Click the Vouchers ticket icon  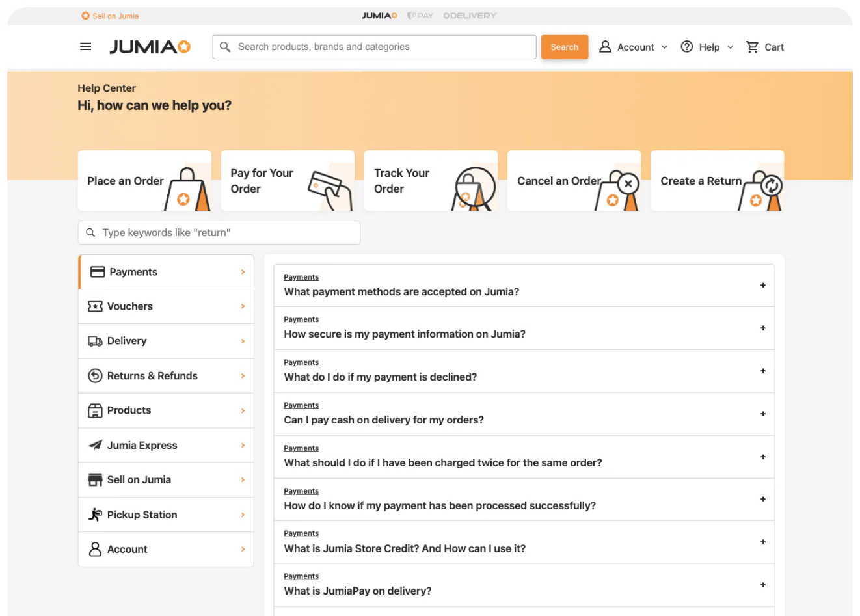[x=95, y=306]
